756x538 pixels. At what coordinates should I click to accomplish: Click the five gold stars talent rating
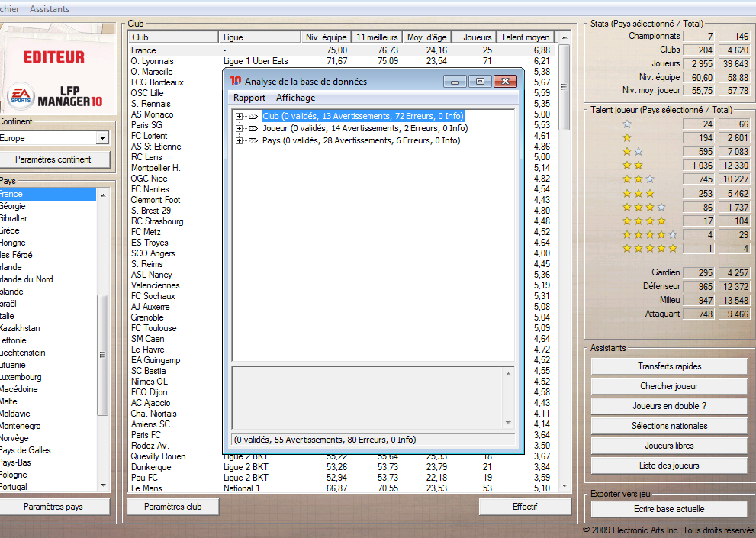[650, 249]
